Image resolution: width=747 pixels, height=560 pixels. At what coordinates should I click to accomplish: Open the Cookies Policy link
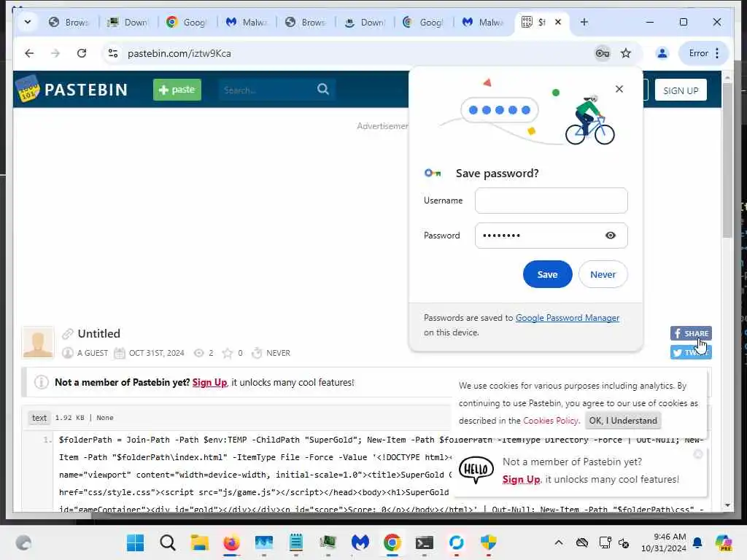pos(550,421)
